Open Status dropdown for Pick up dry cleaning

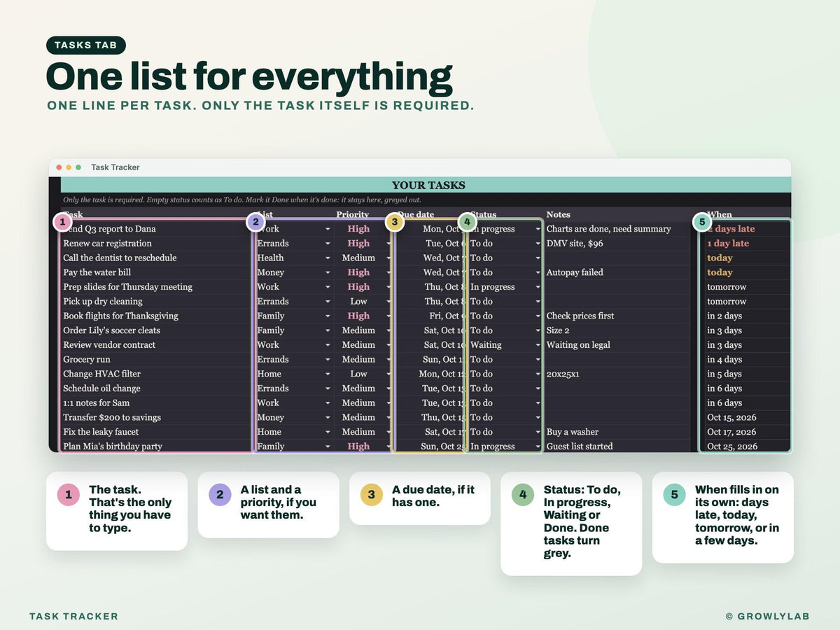point(538,302)
